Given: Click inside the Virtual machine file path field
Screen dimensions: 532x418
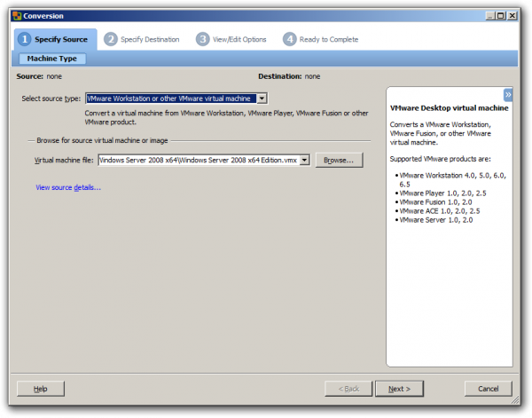Looking at the screenshot, I should click(x=199, y=160).
